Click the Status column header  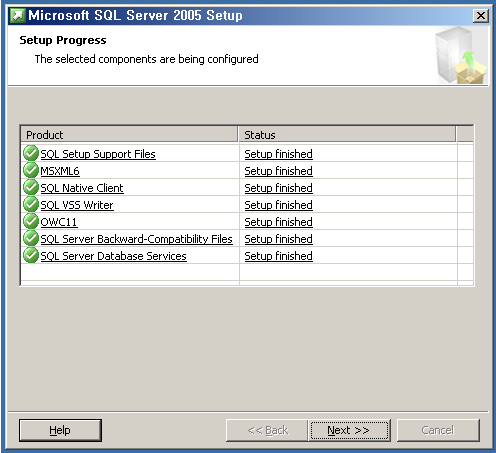347,135
